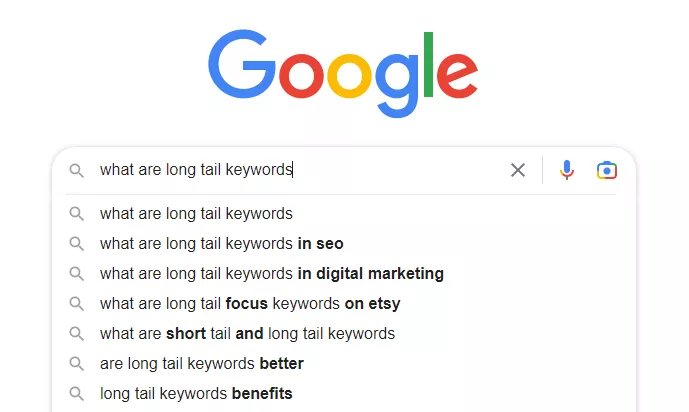This screenshot has height=412, width=689.
Task: Click the magnifier icon beside 'better' suggestion
Action: pos(76,364)
